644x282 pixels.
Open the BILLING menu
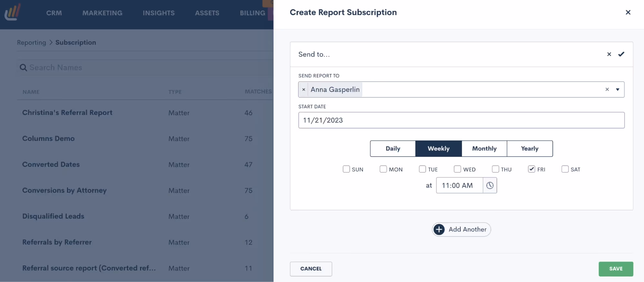[252, 13]
